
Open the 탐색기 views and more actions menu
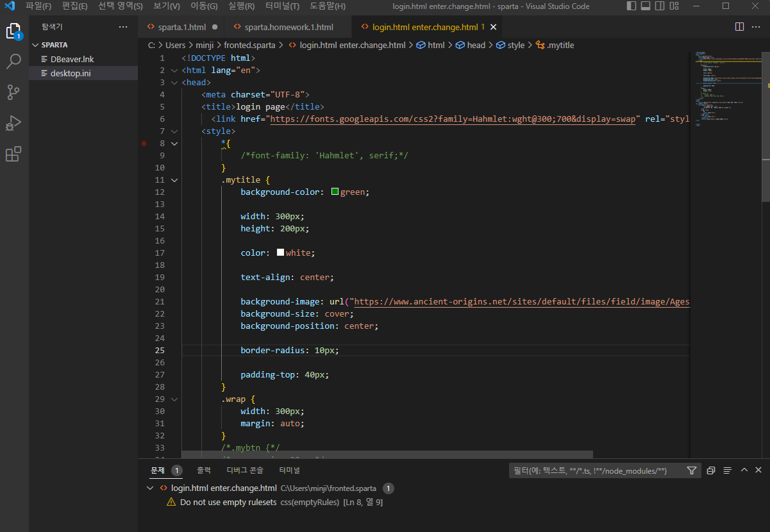tap(123, 27)
